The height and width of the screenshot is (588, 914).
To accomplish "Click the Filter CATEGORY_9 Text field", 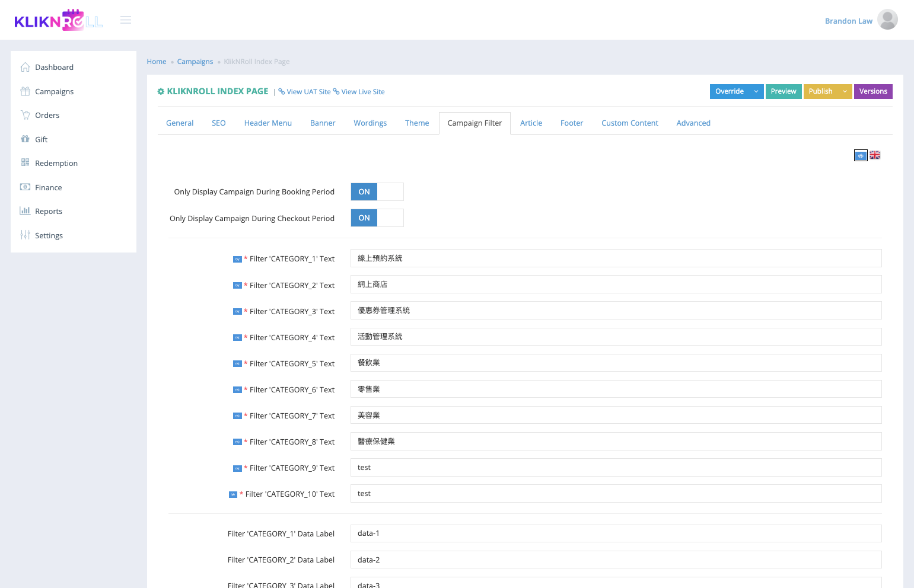I will (x=616, y=468).
